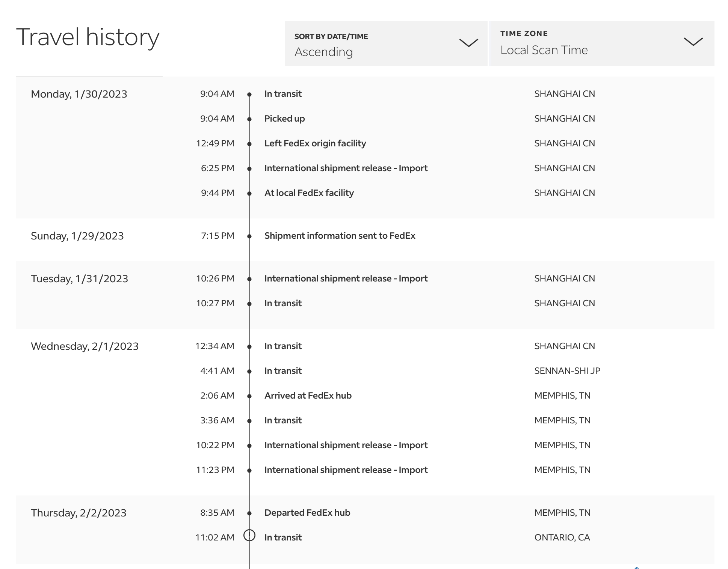Click the 6:25 PM International shipment release entry
728x569 pixels.
click(x=346, y=168)
